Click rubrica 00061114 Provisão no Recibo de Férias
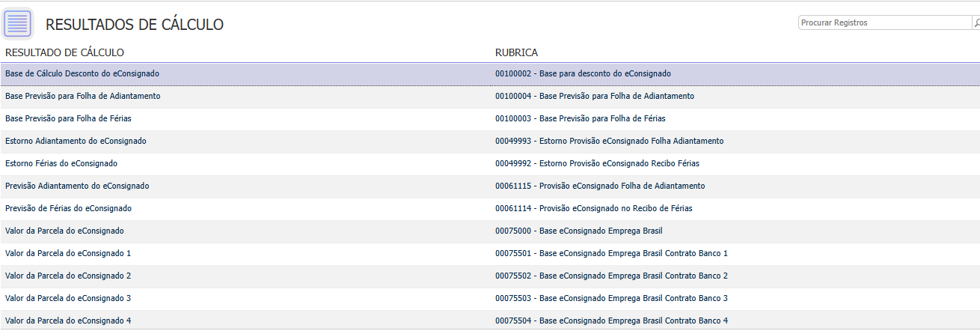Viewport: 980px width, 331px height. 593,209
